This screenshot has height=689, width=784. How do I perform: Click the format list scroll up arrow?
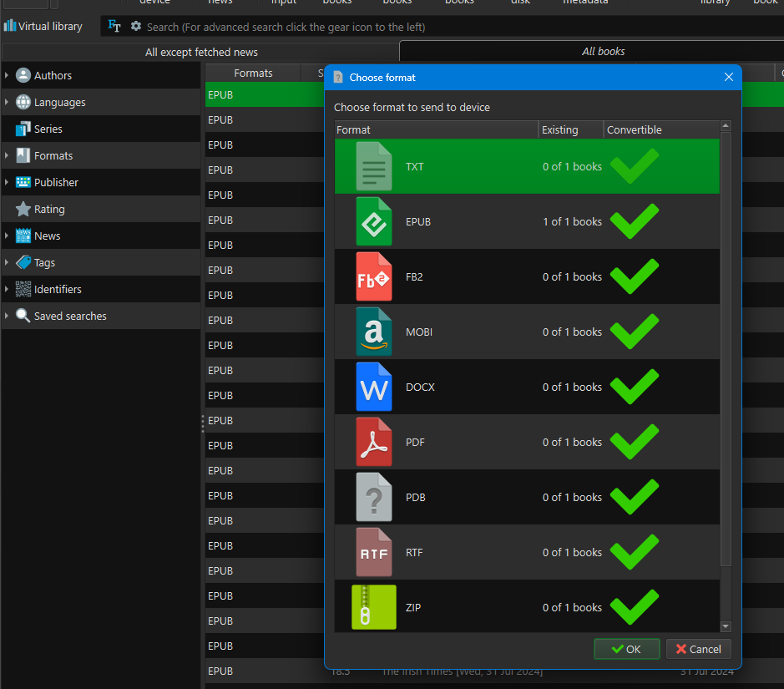click(x=726, y=125)
